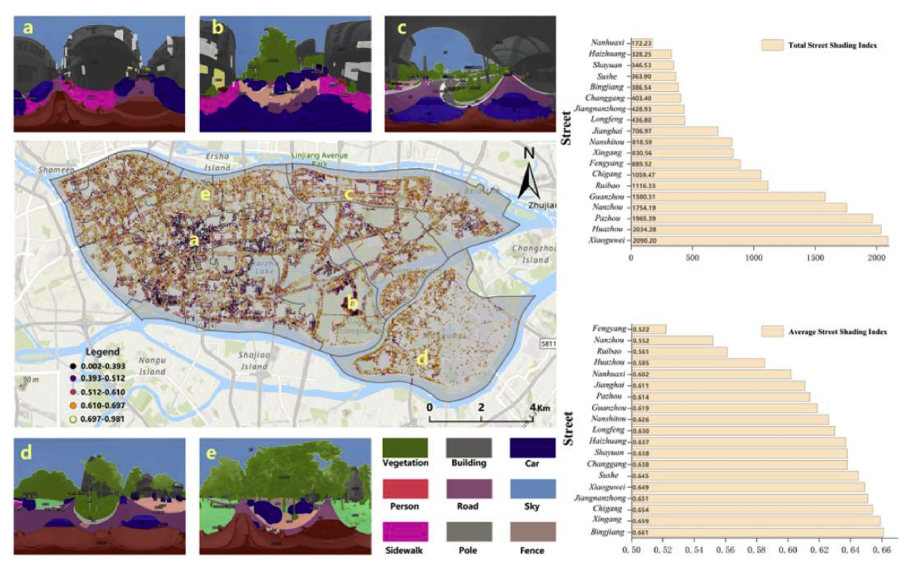Click the yellow 'd' marker on the map
The height and width of the screenshot is (570, 924).
422,360
